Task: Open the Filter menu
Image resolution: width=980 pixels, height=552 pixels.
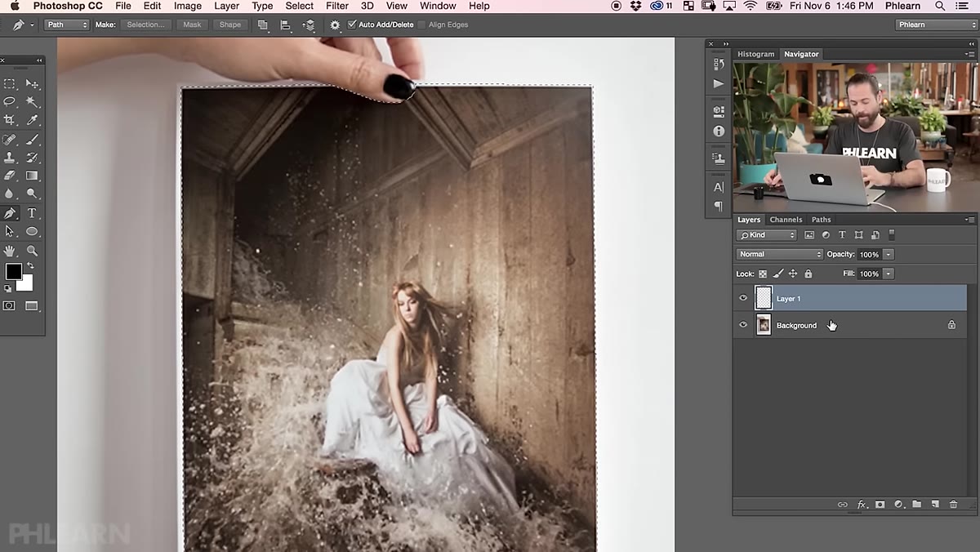Action: 337,6
